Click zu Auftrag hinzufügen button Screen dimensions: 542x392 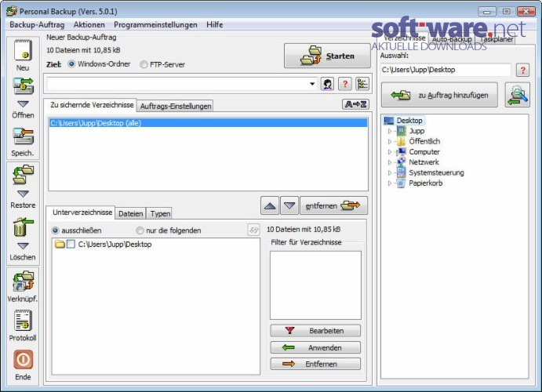point(439,95)
